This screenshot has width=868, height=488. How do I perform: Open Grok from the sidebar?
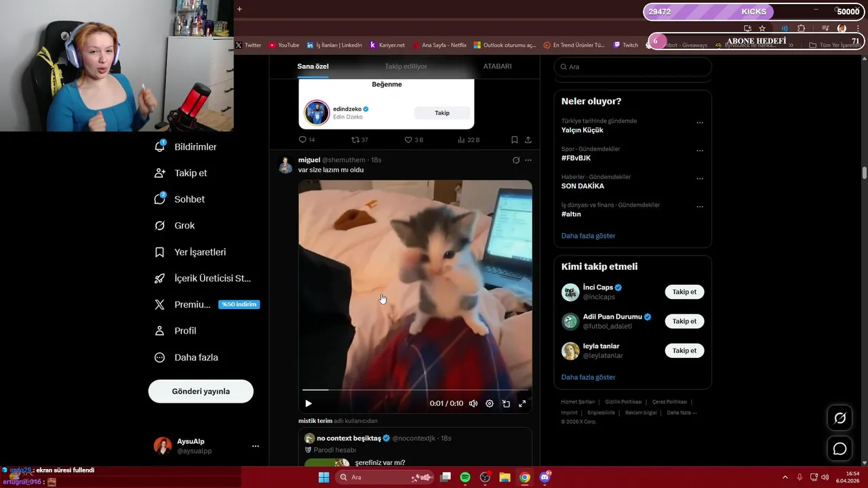pos(175,226)
